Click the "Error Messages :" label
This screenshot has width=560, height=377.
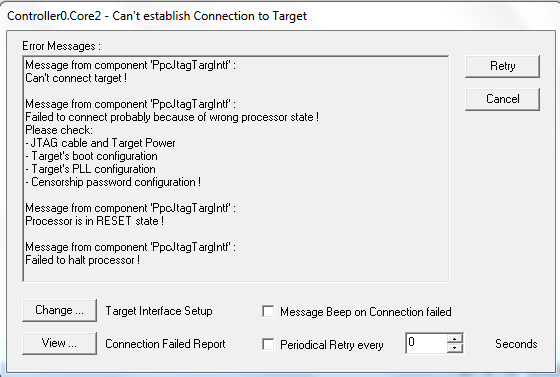point(61,46)
